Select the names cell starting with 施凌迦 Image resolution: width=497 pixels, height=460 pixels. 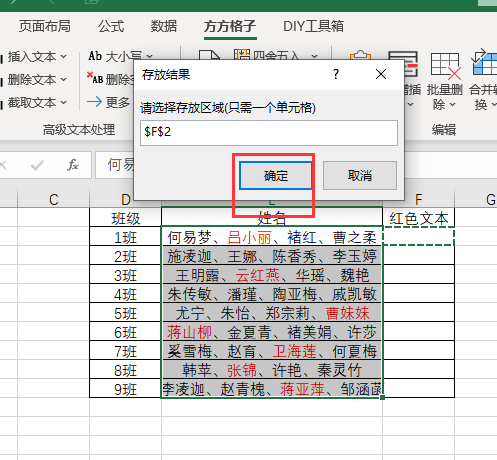(272, 256)
